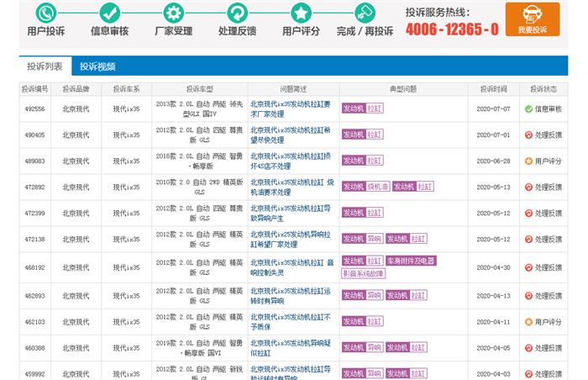Click 北京现代 brand in row 489083
588x380 pixels.
click(76, 161)
